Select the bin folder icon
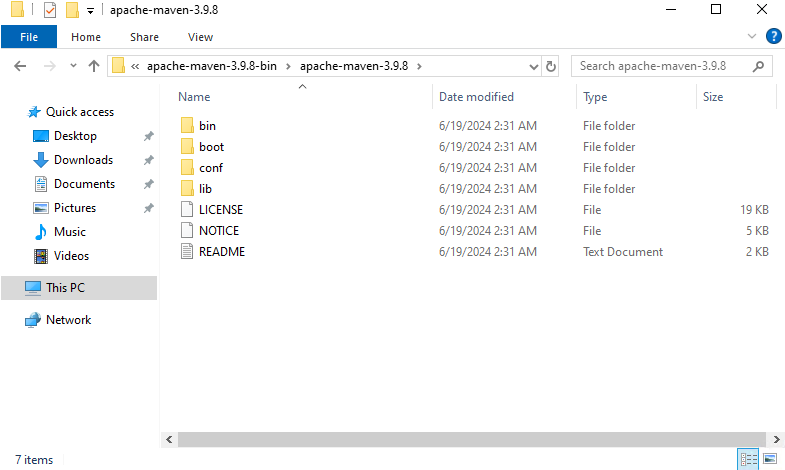This screenshot has height=470, width=785. tap(187, 126)
